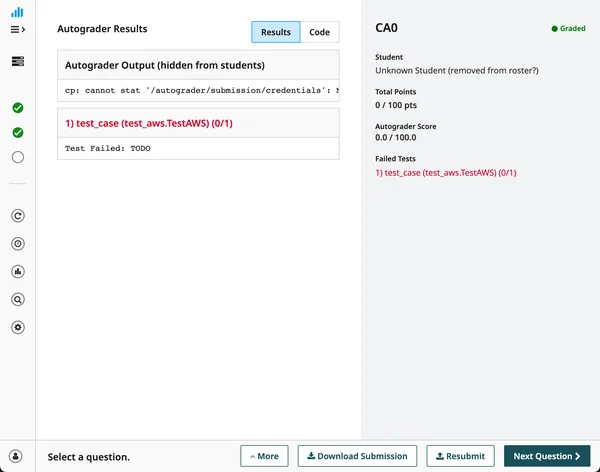Viewport: 600px width, 472px height.
Task: Open failed test link in right panel
Action: [x=446, y=173]
